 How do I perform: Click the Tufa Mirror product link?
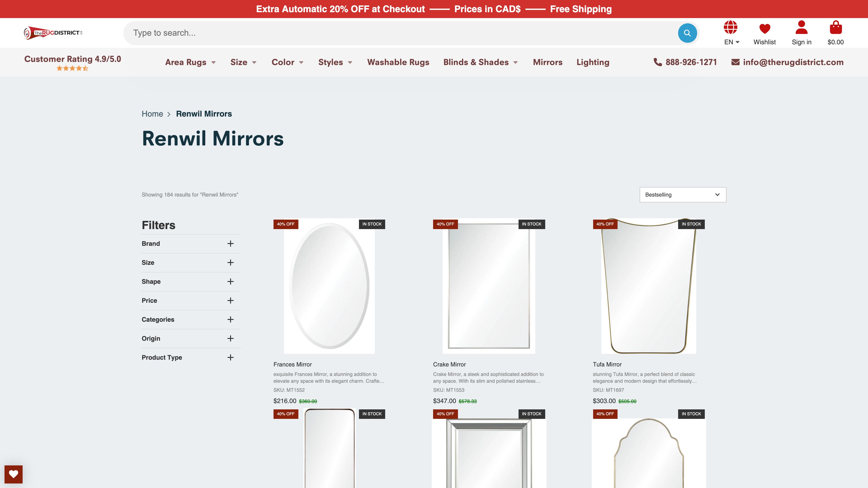[x=607, y=364]
